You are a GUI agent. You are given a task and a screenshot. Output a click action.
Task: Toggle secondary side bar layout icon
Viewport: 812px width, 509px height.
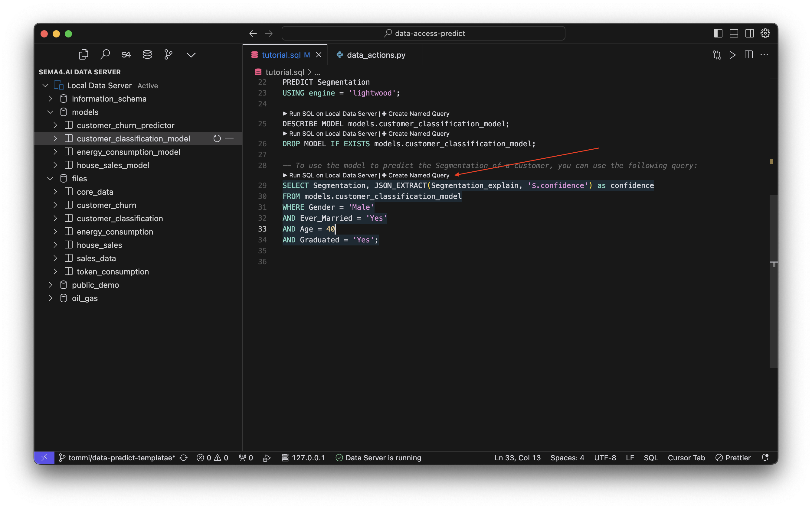point(749,33)
